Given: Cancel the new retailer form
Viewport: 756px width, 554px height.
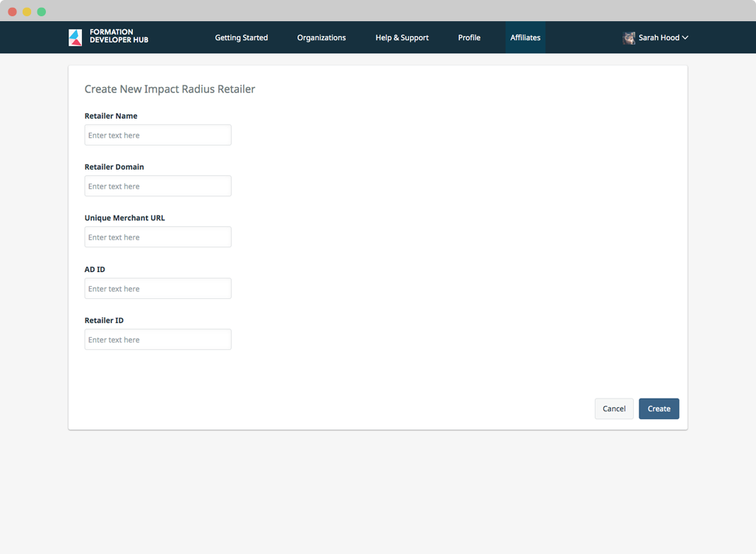Looking at the screenshot, I should pos(614,409).
